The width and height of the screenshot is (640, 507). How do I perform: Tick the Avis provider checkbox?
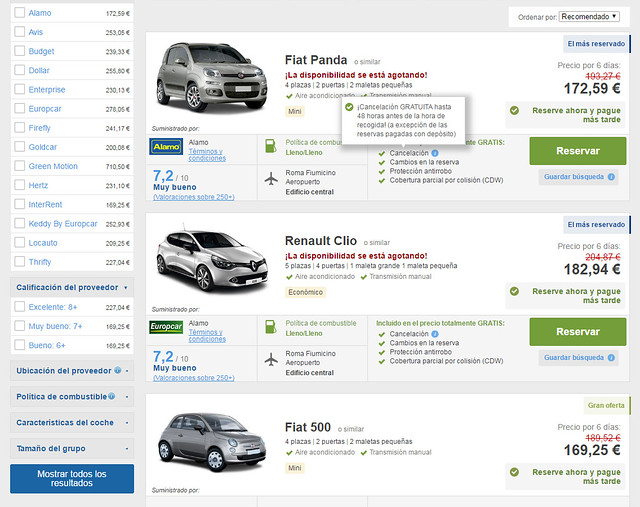(x=20, y=32)
